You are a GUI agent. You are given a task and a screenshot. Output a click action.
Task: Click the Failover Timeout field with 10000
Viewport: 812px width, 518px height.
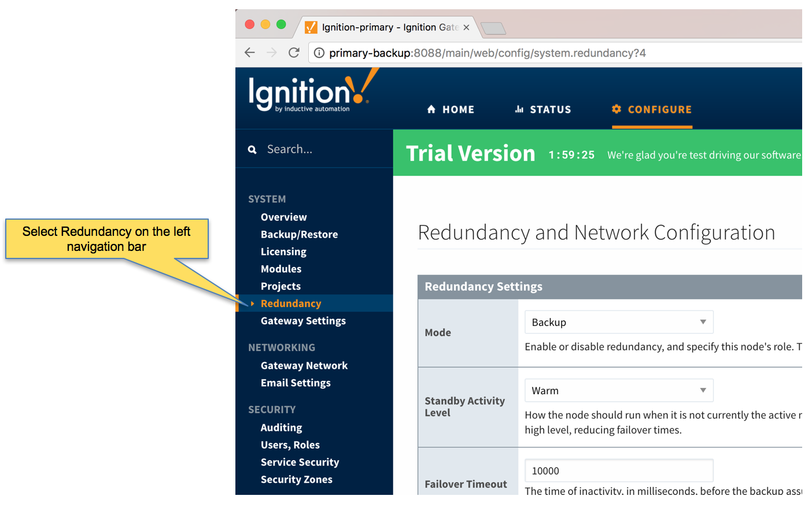[619, 471]
